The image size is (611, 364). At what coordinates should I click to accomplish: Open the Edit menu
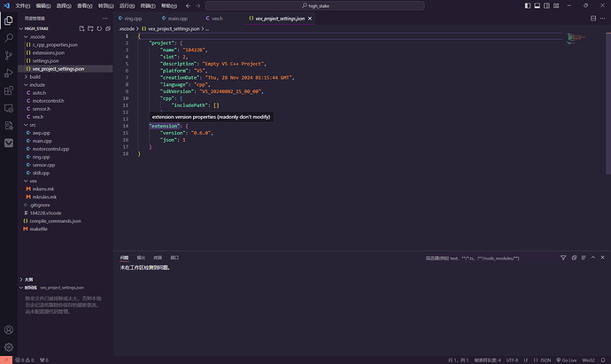(x=43, y=6)
